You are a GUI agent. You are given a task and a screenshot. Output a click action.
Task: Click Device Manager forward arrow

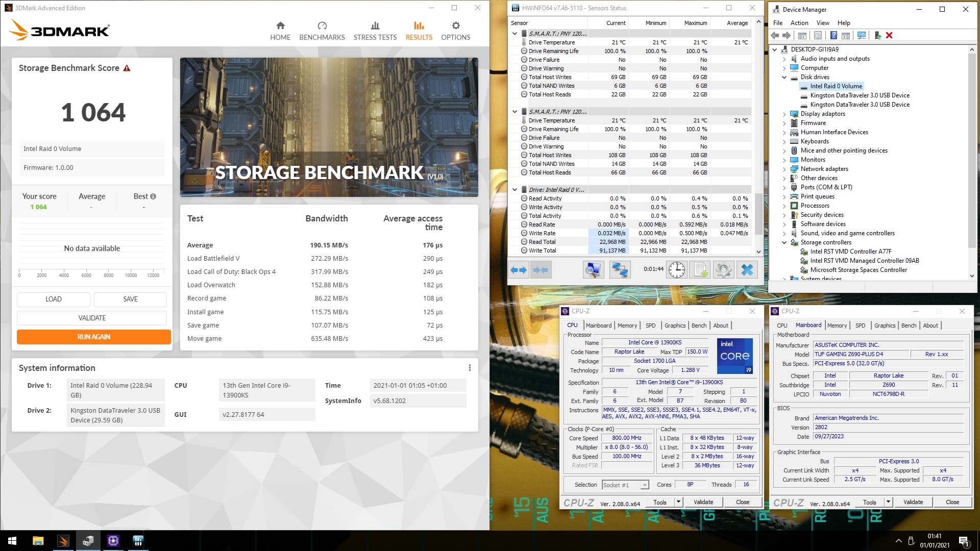[x=787, y=35]
